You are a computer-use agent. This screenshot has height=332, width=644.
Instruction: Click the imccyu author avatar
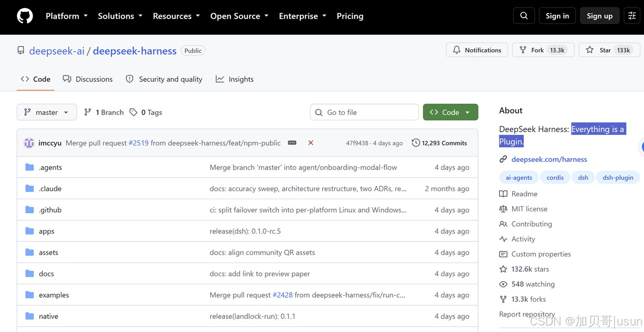[29, 143]
